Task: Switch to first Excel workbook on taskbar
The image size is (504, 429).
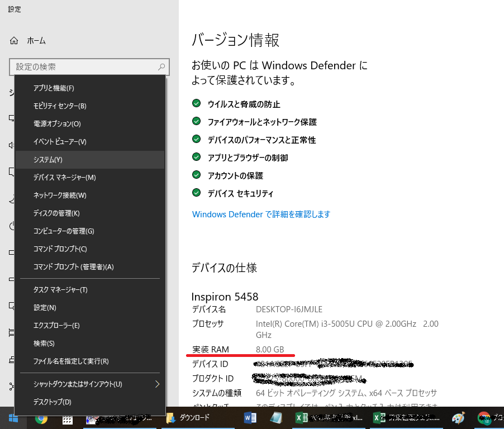Action: (329, 418)
